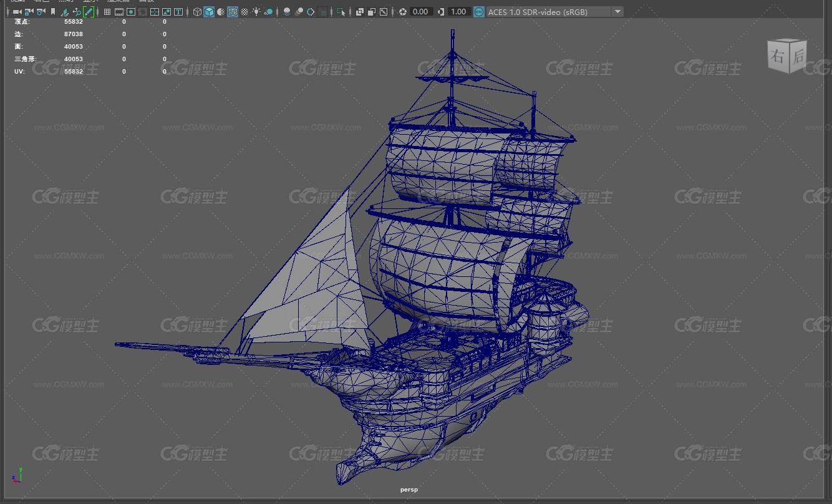Image resolution: width=832 pixels, height=504 pixels.
Task: Open the ACES 1.0 SDR-video view transform dropdown
Action: (x=554, y=11)
